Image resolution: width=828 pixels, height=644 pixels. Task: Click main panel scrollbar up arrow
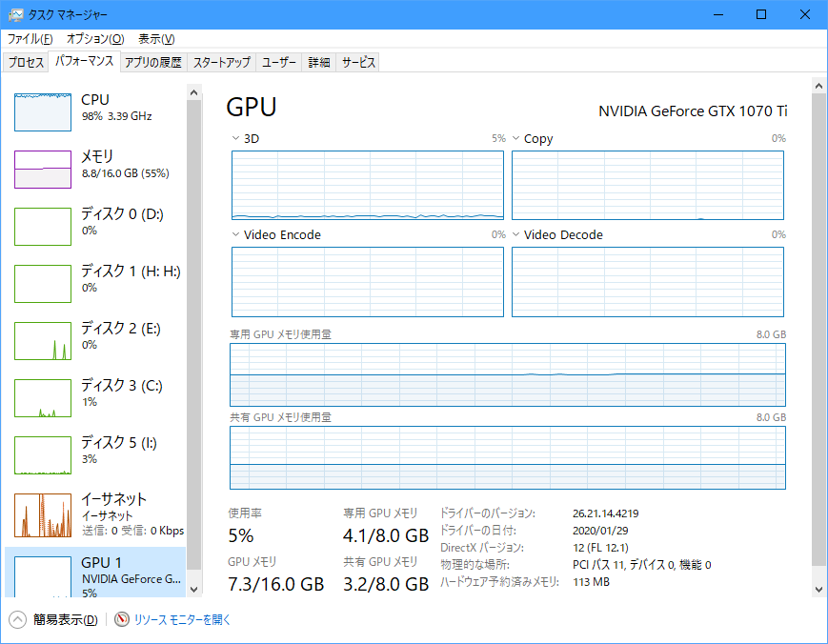[819, 86]
